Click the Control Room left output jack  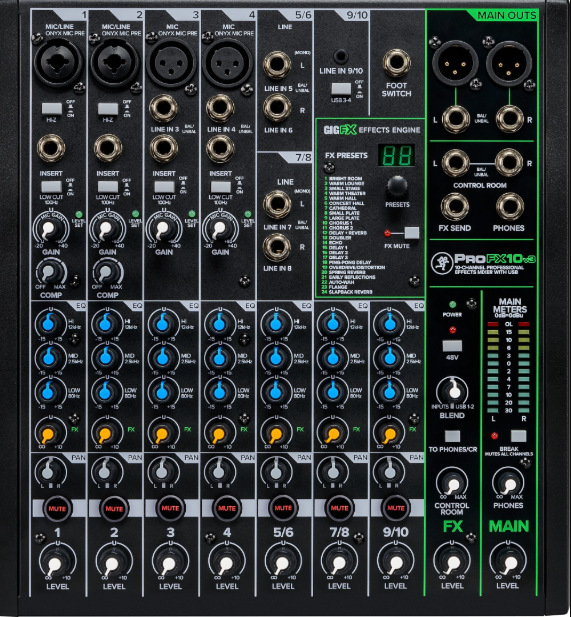pyautogui.click(x=455, y=163)
